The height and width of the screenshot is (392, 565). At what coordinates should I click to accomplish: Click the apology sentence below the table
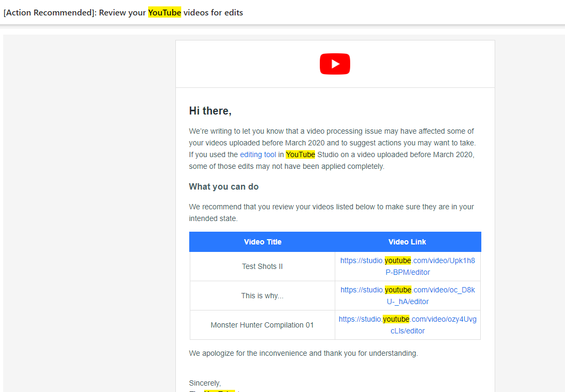pyautogui.click(x=303, y=354)
